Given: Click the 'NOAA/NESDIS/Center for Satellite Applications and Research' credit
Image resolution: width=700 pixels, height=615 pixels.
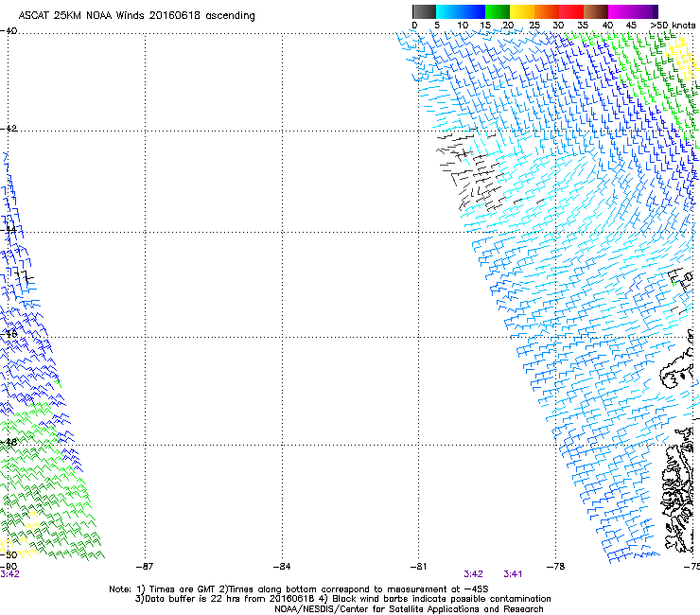Looking at the screenshot, I should (x=409, y=609).
